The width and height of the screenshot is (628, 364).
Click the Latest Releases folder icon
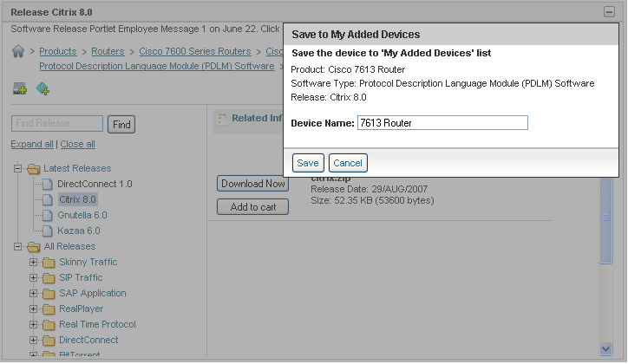click(x=34, y=169)
